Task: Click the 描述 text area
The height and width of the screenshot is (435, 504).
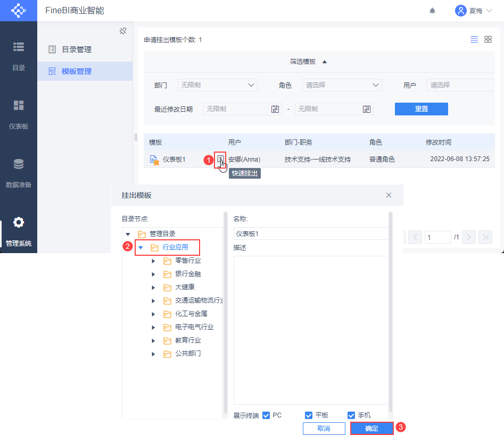Action: tap(311, 330)
